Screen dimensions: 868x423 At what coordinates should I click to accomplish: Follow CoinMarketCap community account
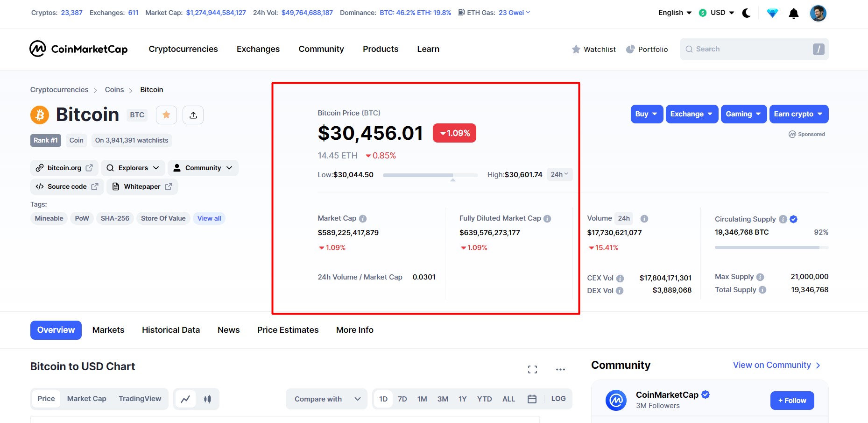pyautogui.click(x=792, y=401)
